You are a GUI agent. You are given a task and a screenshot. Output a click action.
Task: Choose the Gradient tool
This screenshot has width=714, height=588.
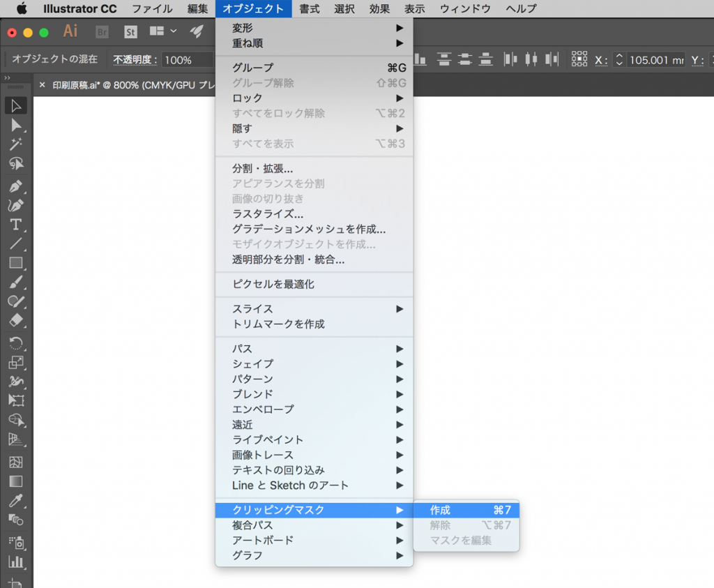[x=16, y=481]
